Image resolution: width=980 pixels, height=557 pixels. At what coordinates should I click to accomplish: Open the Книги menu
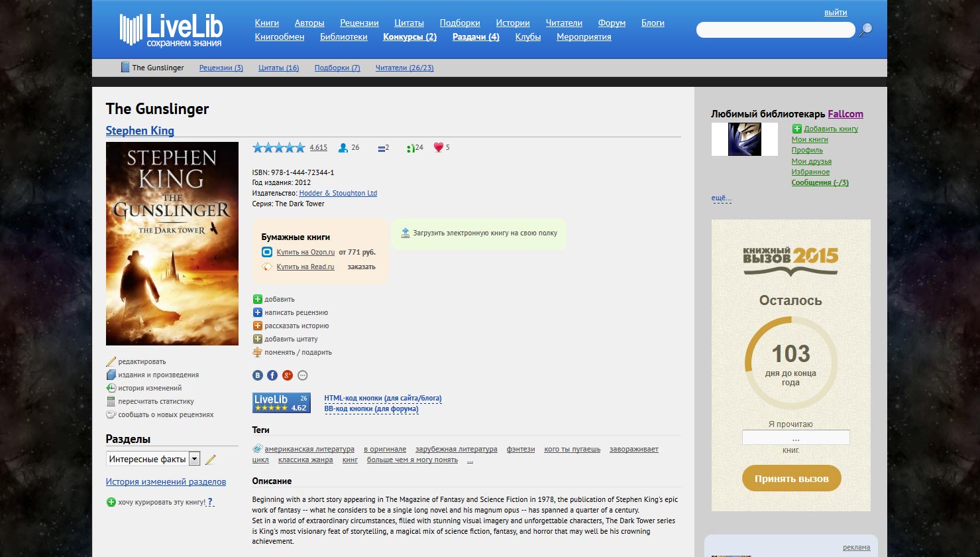point(267,23)
